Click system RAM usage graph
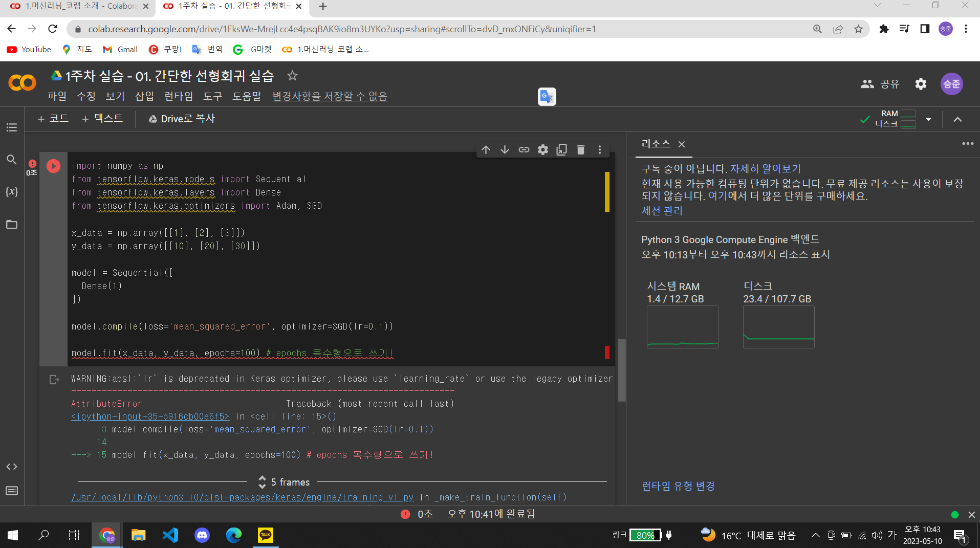The height and width of the screenshot is (548, 980). click(682, 327)
